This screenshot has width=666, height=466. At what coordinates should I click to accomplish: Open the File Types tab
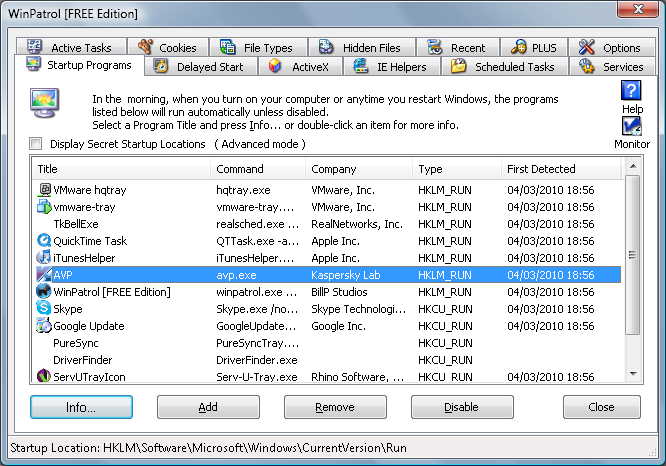click(258, 47)
